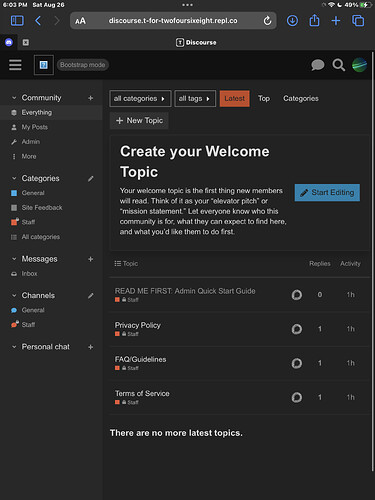Click the page vertical scrollbar
The image size is (375, 500).
point(373,262)
